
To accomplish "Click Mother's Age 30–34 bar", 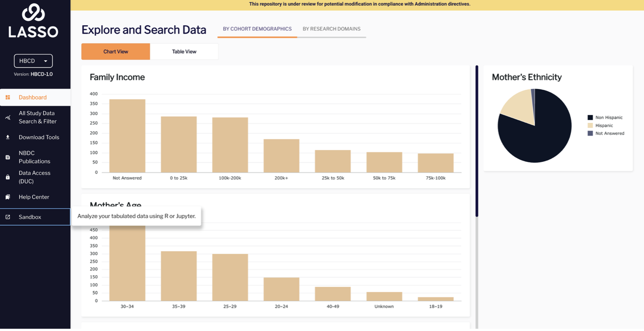I will click(x=127, y=263).
